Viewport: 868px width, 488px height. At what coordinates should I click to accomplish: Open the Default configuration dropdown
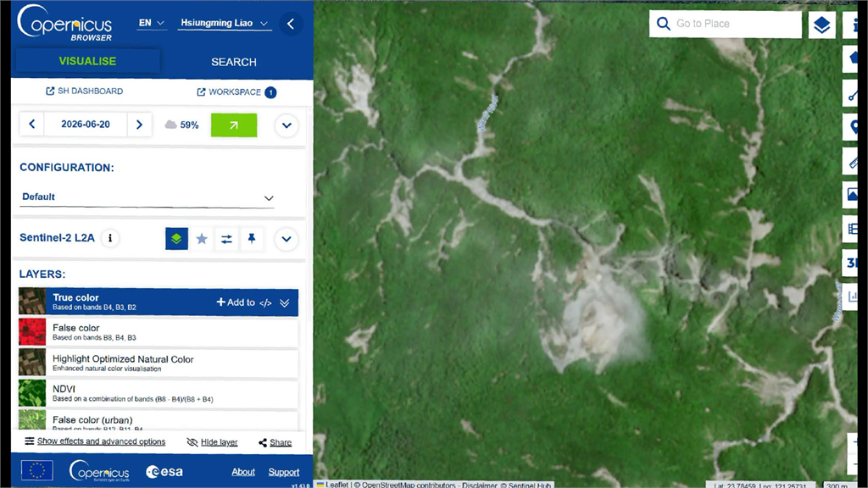point(147,197)
